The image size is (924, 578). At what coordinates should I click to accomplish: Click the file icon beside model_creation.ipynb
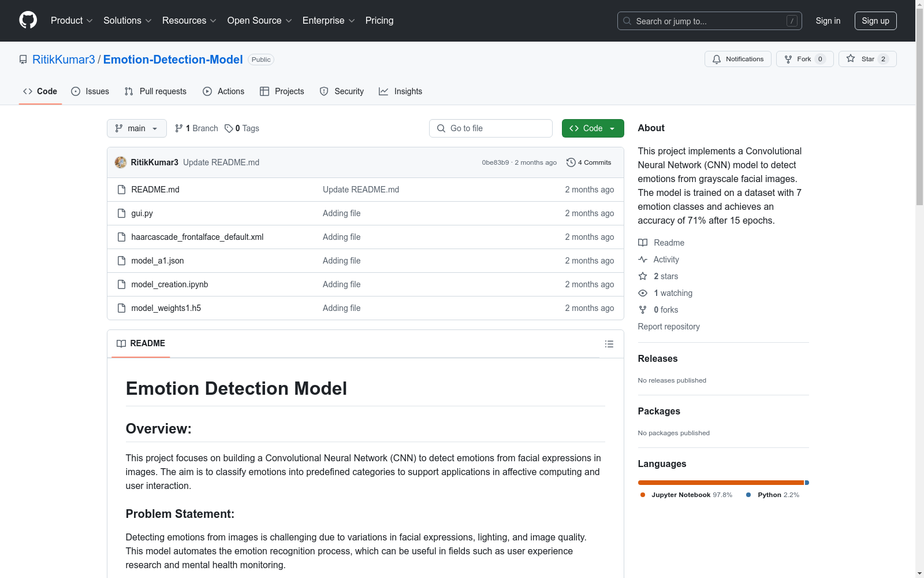pyautogui.click(x=121, y=284)
